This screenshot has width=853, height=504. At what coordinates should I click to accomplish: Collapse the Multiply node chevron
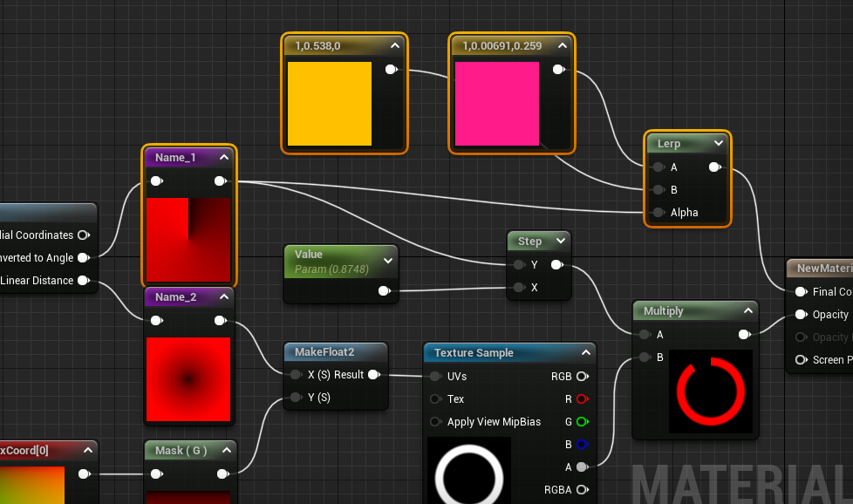pos(748,310)
